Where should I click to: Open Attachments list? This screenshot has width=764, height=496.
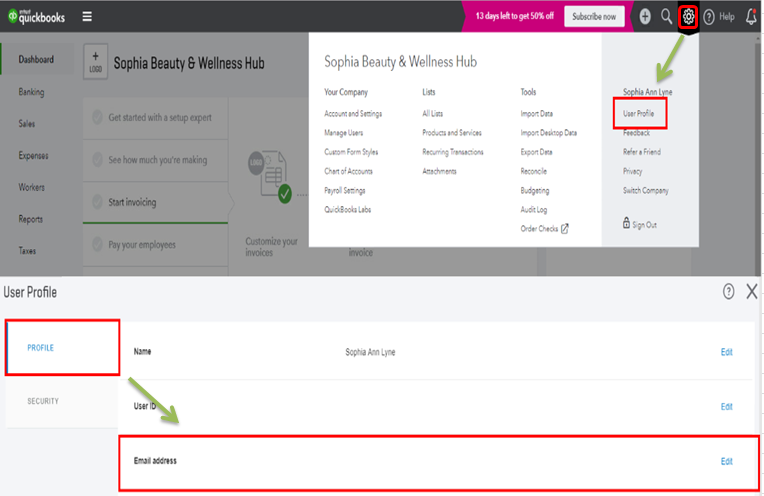[x=439, y=171]
